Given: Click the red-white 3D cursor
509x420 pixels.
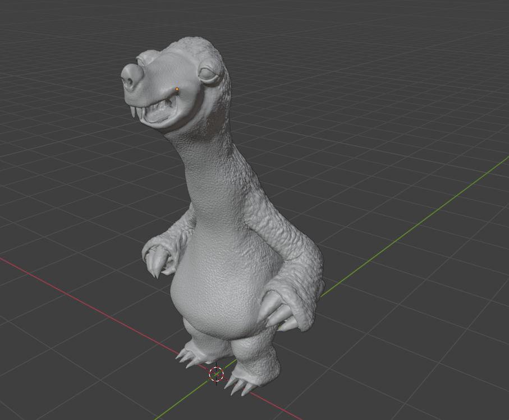Looking at the screenshot, I should point(217,374).
